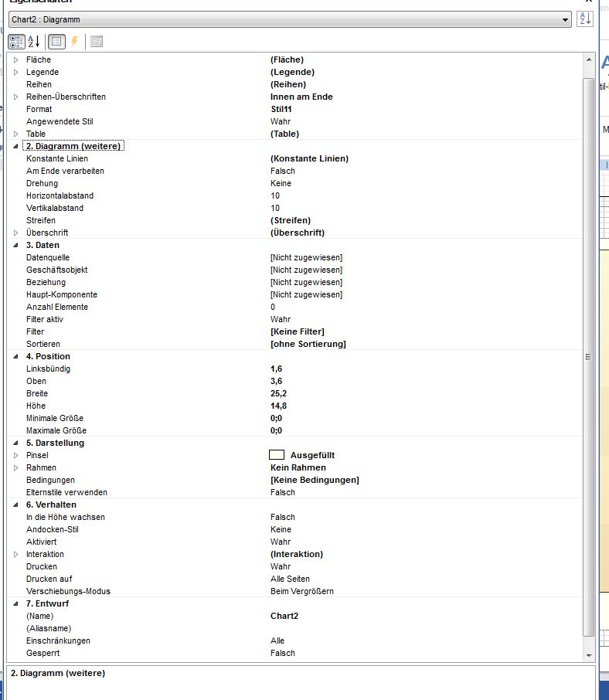The width and height of the screenshot is (609, 700).
Task: Click the Pinsel white color swatch
Action: pyautogui.click(x=277, y=455)
